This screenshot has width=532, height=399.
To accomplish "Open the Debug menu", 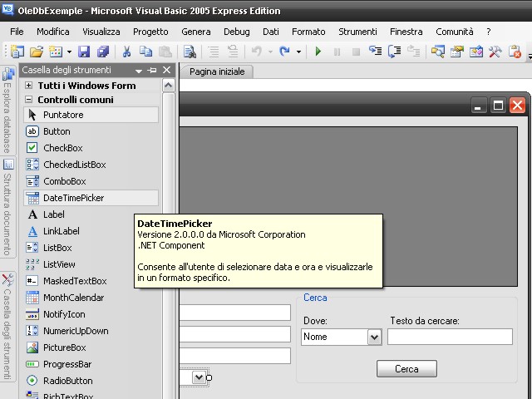I will (236, 32).
